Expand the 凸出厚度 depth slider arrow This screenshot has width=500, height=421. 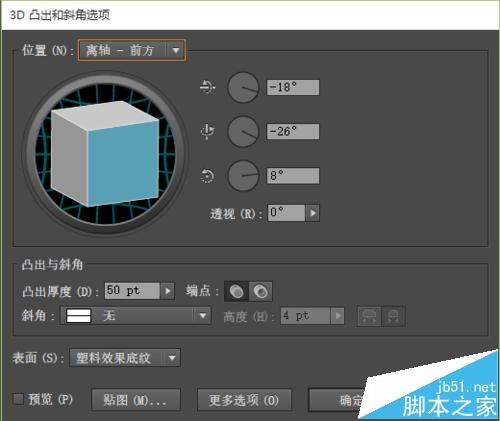coord(168,291)
